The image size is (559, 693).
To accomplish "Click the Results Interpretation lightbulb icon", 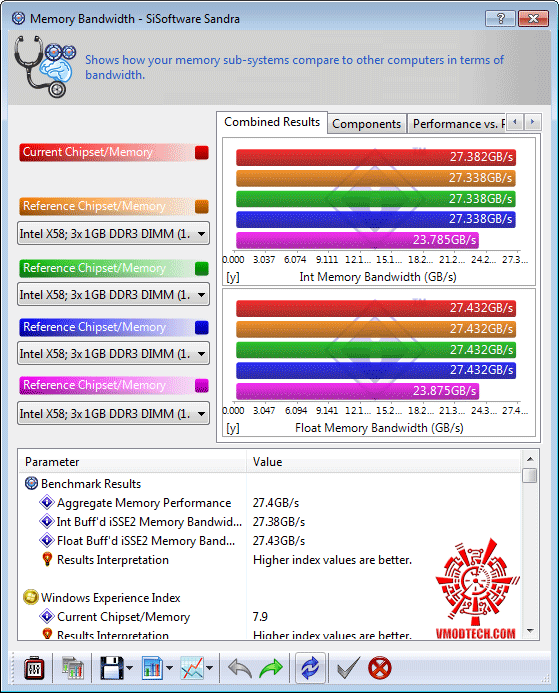I will [47, 560].
